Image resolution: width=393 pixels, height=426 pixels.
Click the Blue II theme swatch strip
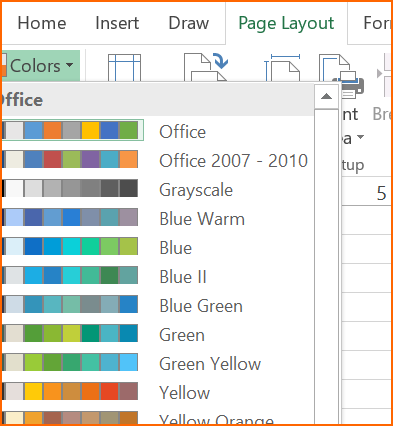[70, 275]
